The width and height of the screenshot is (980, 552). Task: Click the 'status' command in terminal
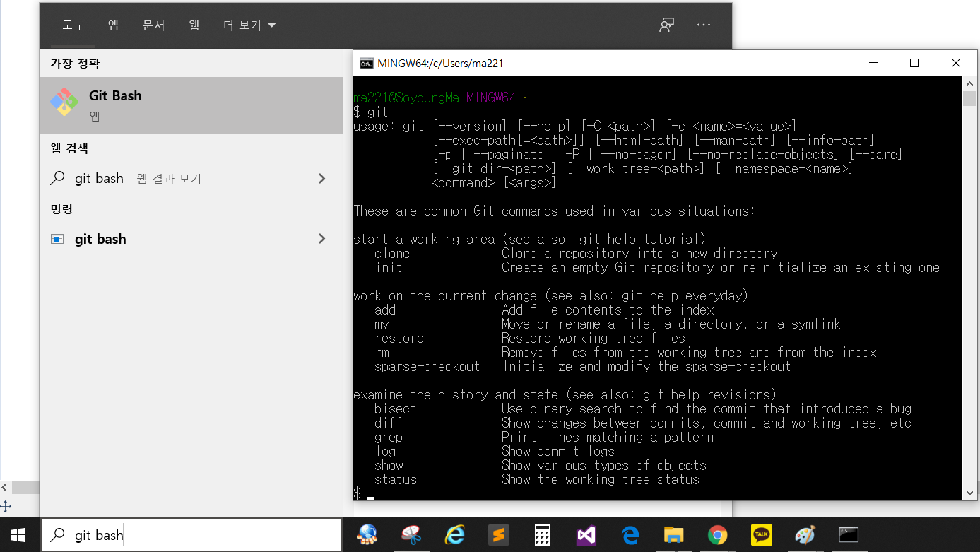coord(396,479)
